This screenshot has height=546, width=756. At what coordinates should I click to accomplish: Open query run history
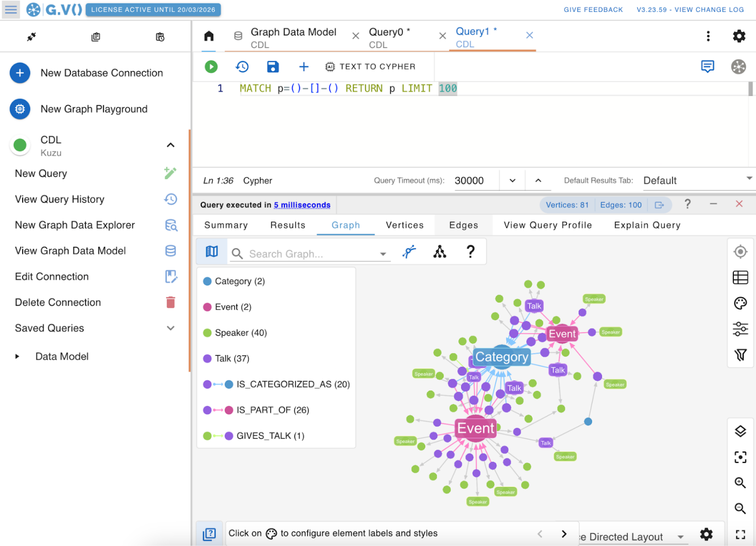click(242, 66)
